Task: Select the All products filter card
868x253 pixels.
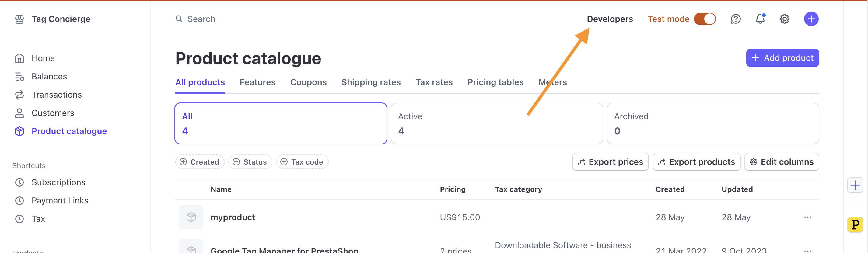Action: [x=281, y=123]
